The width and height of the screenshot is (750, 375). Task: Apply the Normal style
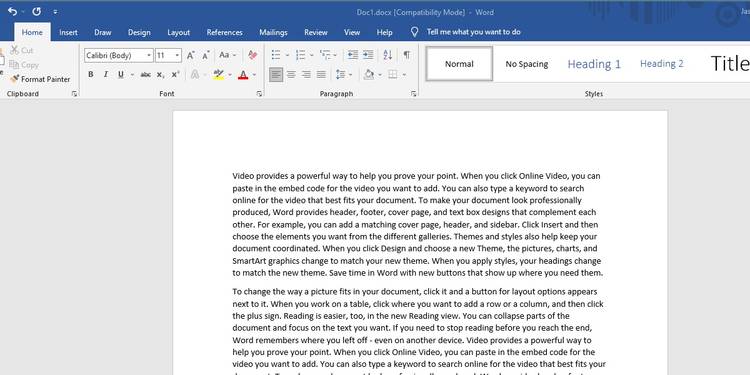[x=459, y=64]
